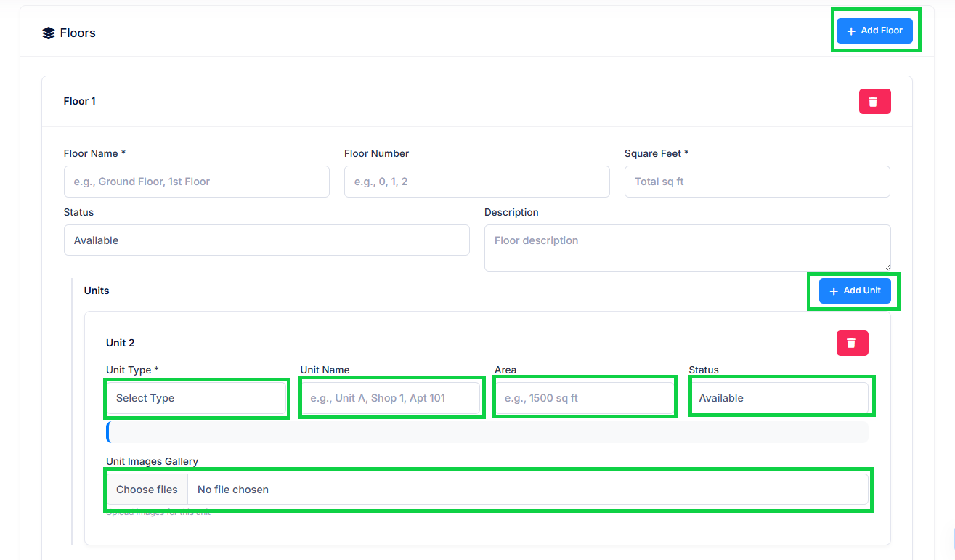The height and width of the screenshot is (560, 955).
Task: Expand the Unit Type select dropdown
Action: pyautogui.click(x=196, y=398)
